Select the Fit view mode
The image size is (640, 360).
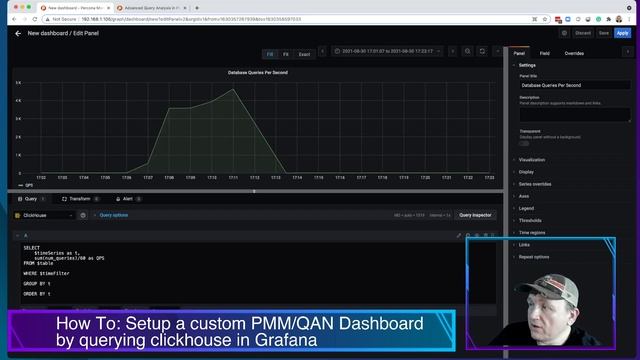[x=286, y=54]
